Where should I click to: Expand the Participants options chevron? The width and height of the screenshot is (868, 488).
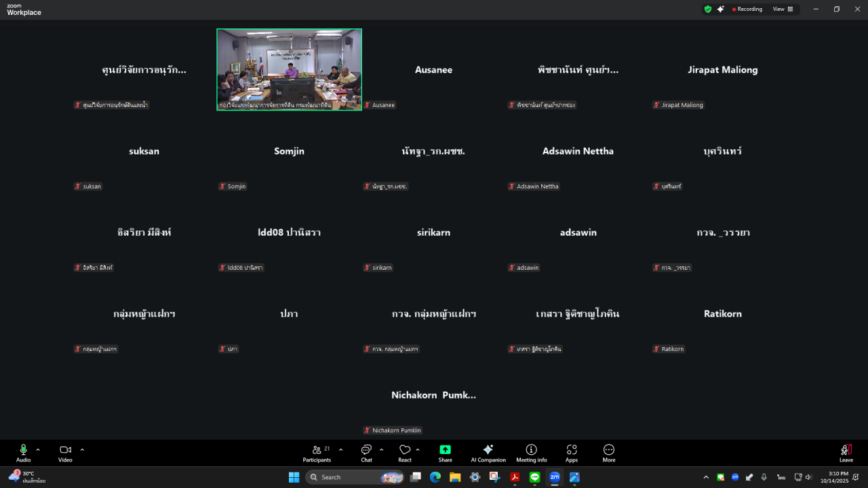point(340,449)
